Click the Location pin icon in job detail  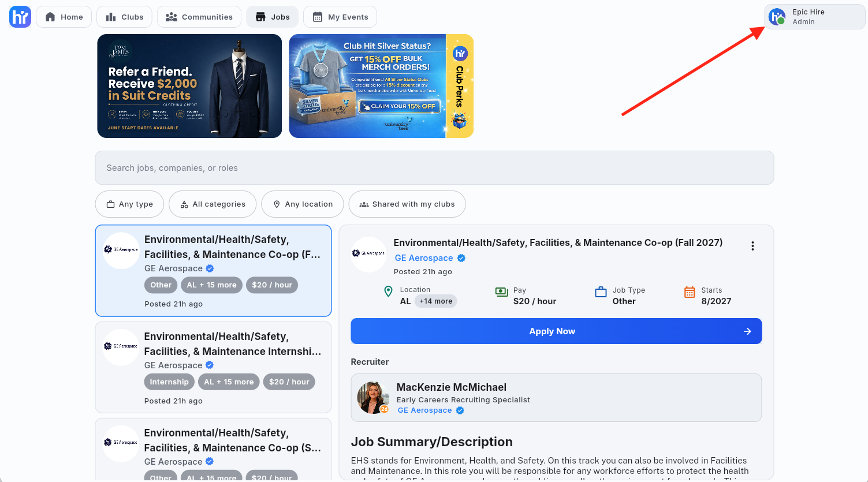pos(389,292)
